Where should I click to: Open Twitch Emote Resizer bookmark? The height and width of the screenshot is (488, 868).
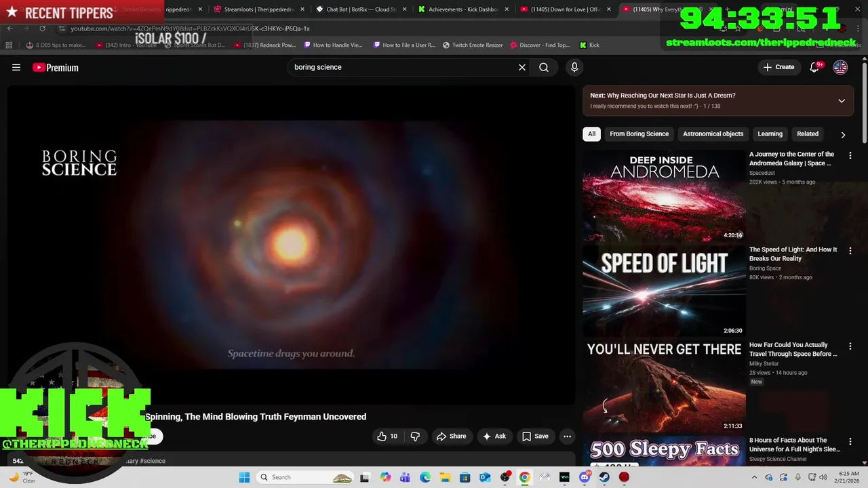(473, 45)
